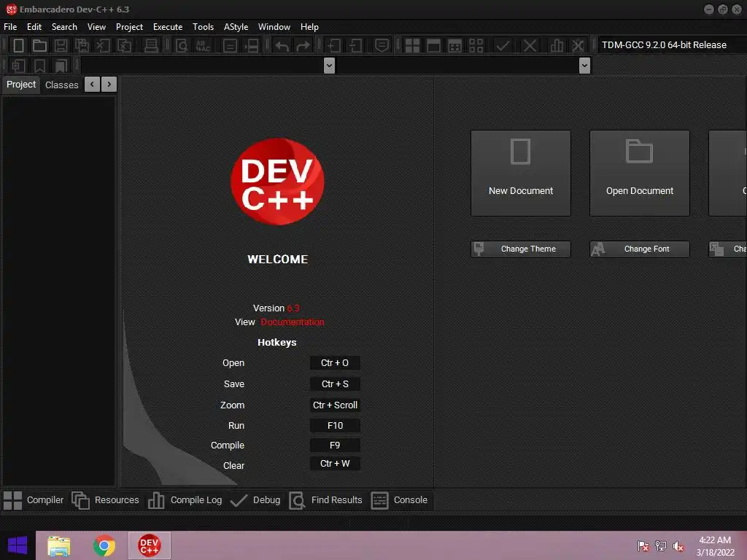Open the Compiler bottom tab
This screenshot has width=747, height=560.
coord(34,500)
